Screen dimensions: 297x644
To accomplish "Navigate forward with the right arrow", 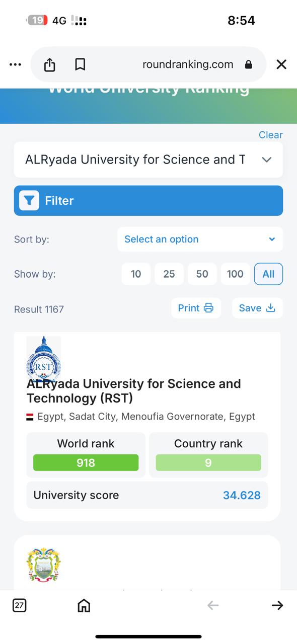I will pos(277,605).
